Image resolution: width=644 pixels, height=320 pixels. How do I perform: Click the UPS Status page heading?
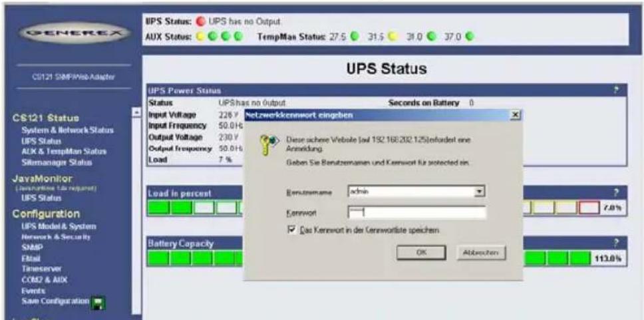[386, 69]
